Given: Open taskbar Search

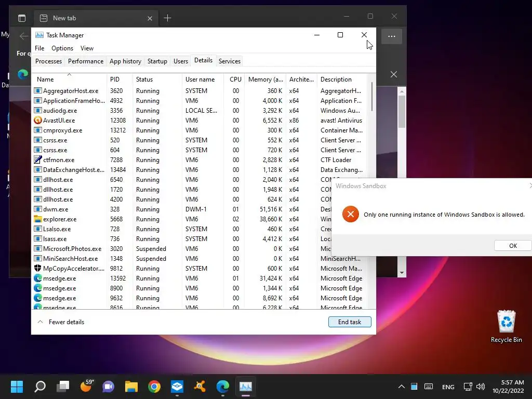Looking at the screenshot, I should [x=40, y=387].
